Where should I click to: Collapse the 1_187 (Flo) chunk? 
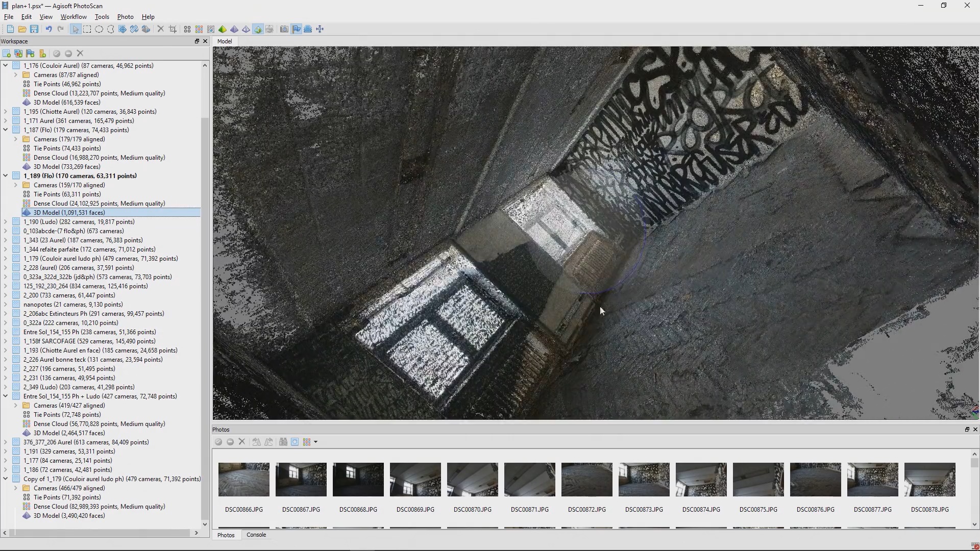[x=6, y=130]
